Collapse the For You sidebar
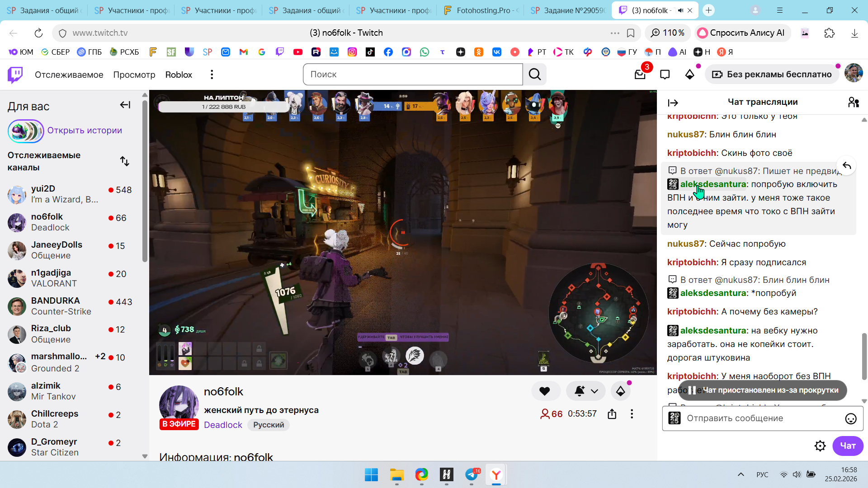Viewport: 868px width, 488px height. [x=125, y=105]
